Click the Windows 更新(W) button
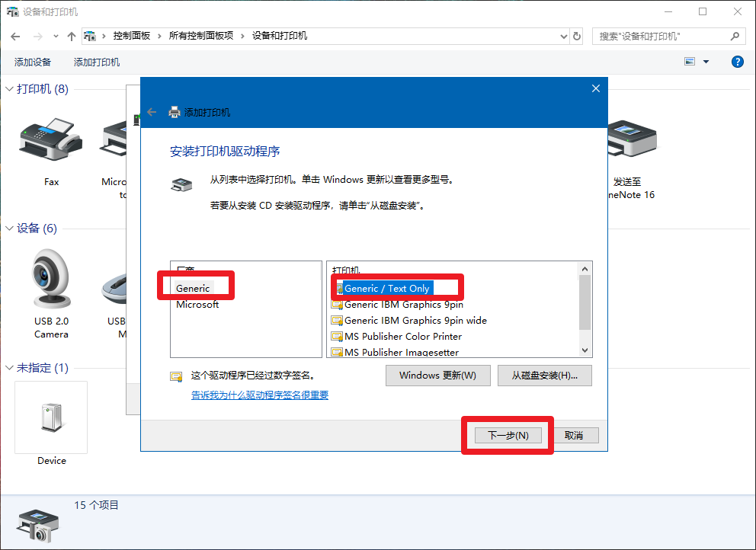756x550 pixels. (438, 375)
